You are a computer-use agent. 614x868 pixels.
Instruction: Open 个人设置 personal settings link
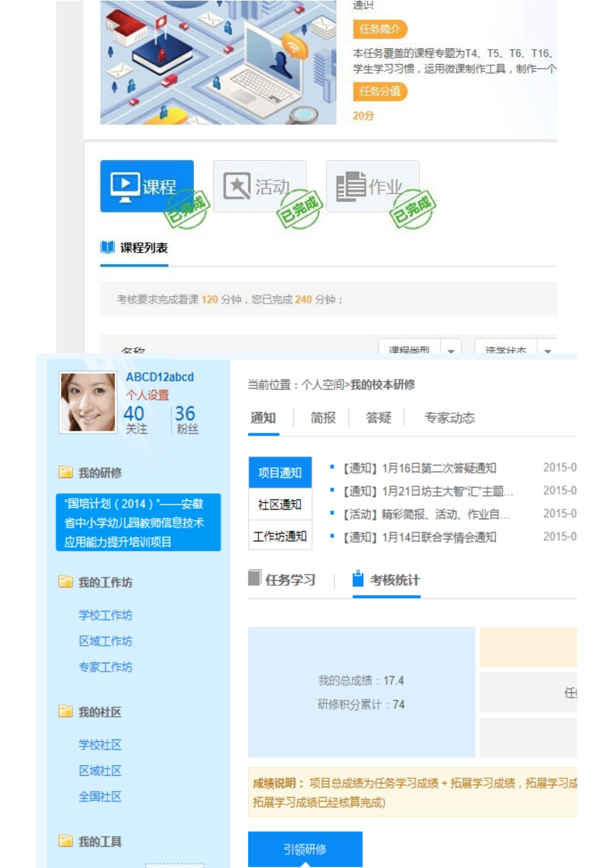pyautogui.click(x=147, y=395)
